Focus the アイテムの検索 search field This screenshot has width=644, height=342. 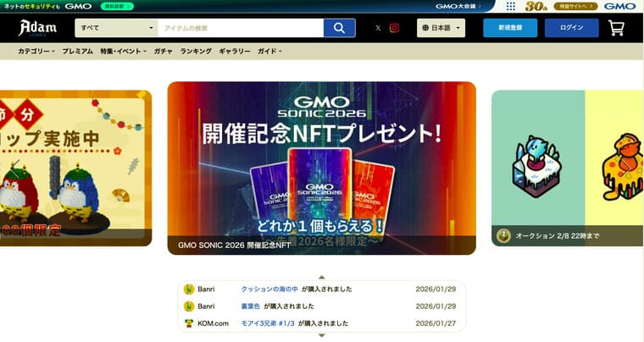click(x=241, y=28)
